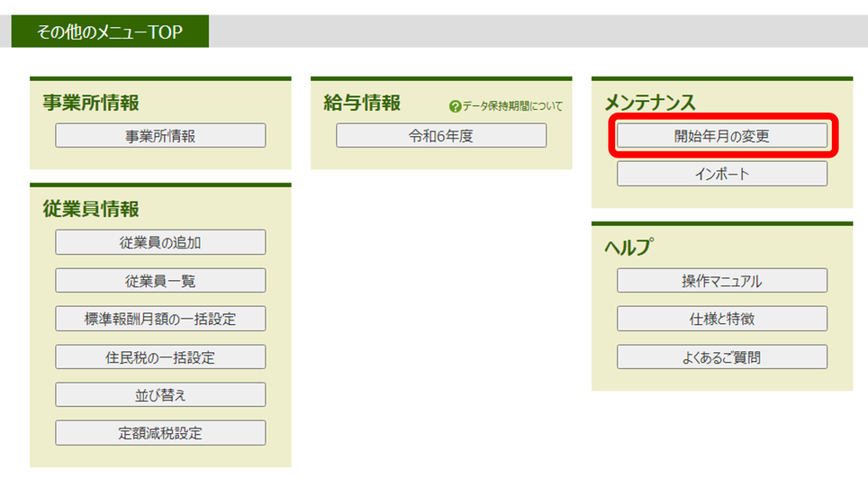Open よくあるご質問 FAQ button

point(721,357)
